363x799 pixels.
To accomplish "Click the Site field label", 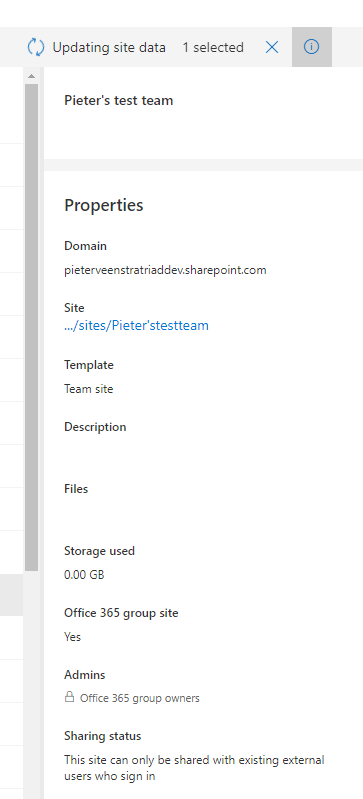I will [74, 308].
